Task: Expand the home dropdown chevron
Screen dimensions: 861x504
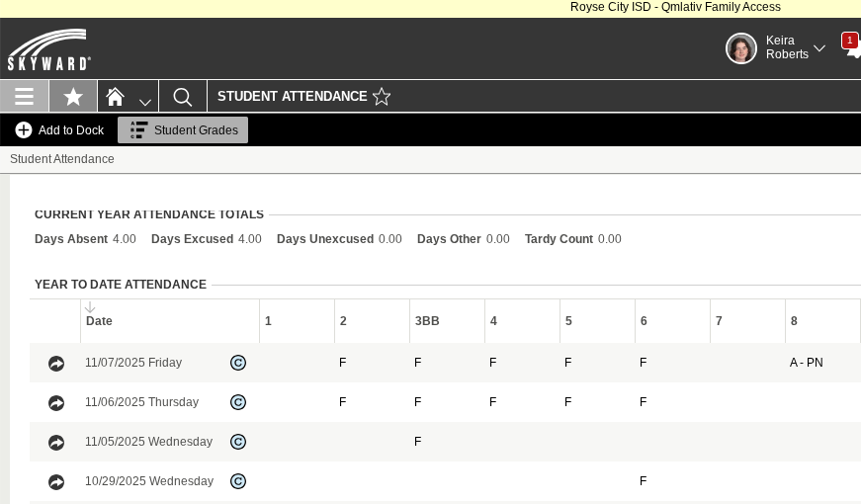Action: click(145, 101)
